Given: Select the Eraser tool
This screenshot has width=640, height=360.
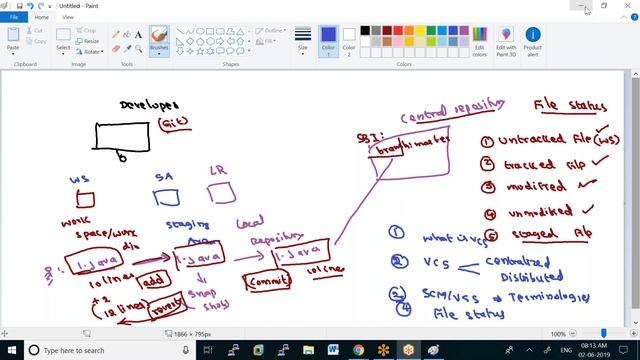Looking at the screenshot, I should coord(116,49).
